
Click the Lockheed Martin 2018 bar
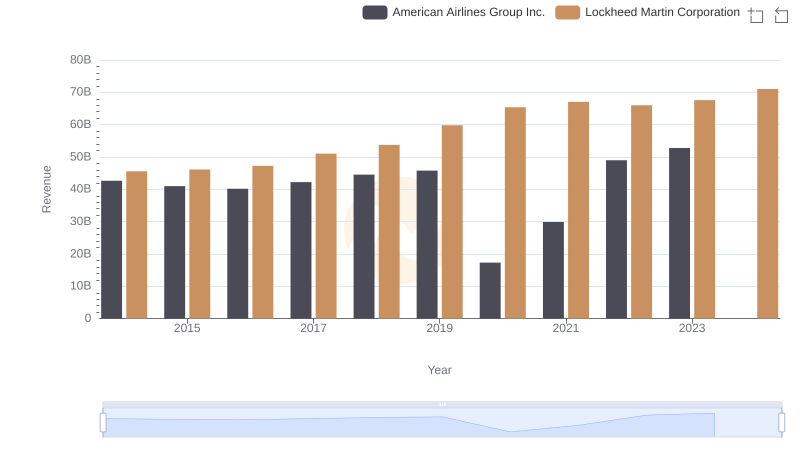[x=389, y=232]
